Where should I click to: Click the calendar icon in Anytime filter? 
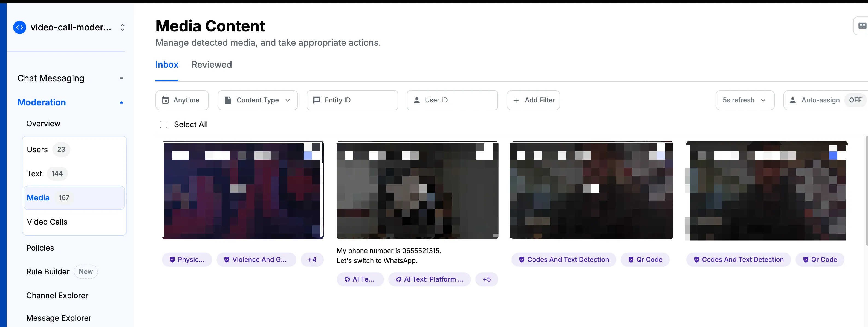click(x=165, y=100)
